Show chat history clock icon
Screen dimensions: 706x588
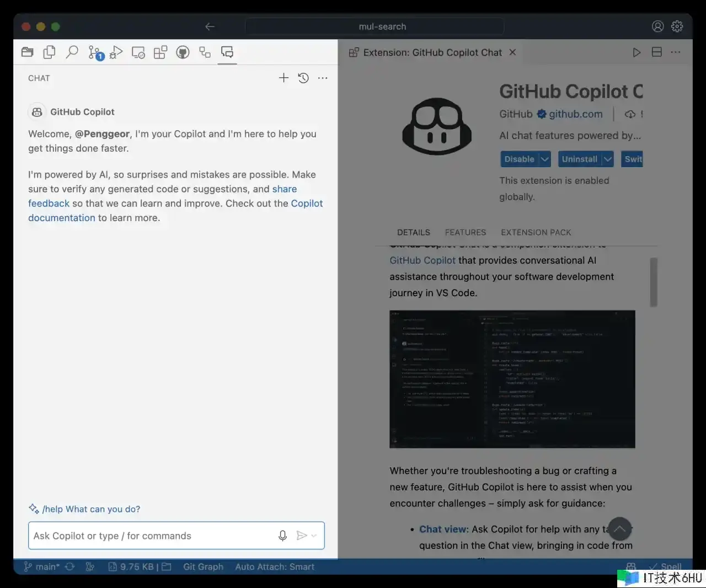click(303, 78)
